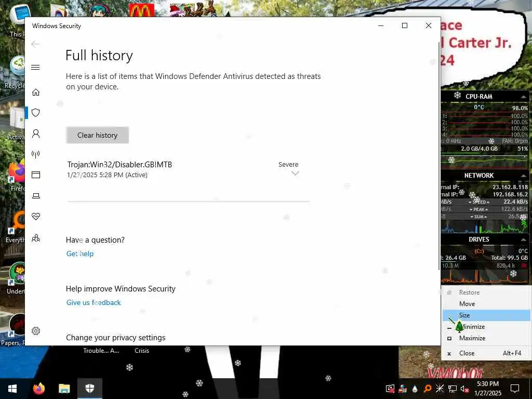The height and width of the screenshot is (399, 532).
Task: Collapse the CPU-RAM gadget section
Action: (524, 97)
